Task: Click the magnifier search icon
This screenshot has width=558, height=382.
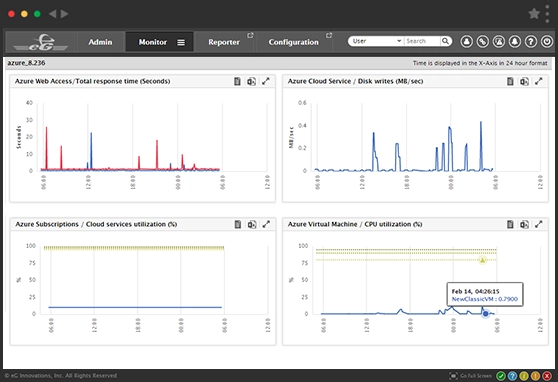Action: [445, 41]
